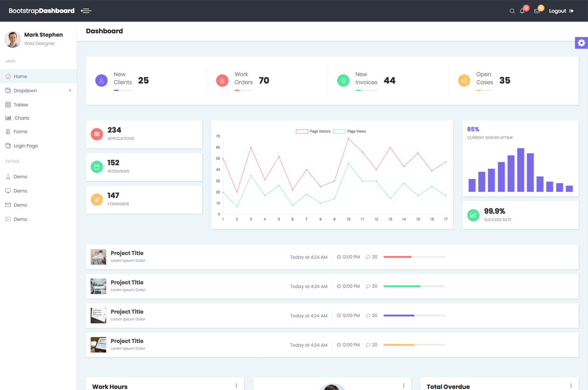Viewport: 588px width, 390px height.
Task: Click comment icon in third project row
Action: pos(368,316)
